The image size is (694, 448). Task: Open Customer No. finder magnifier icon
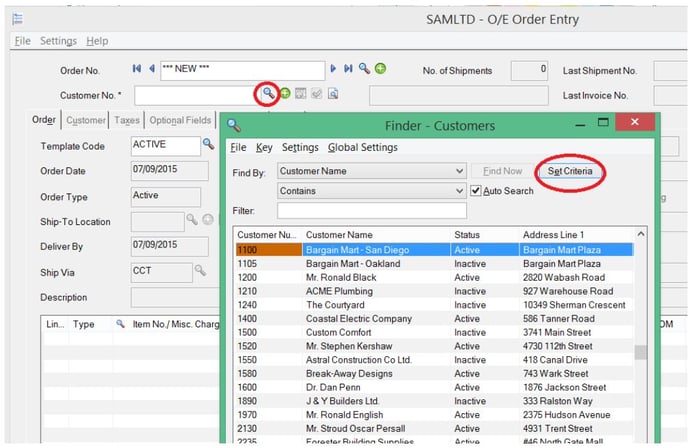pos(268,93)
